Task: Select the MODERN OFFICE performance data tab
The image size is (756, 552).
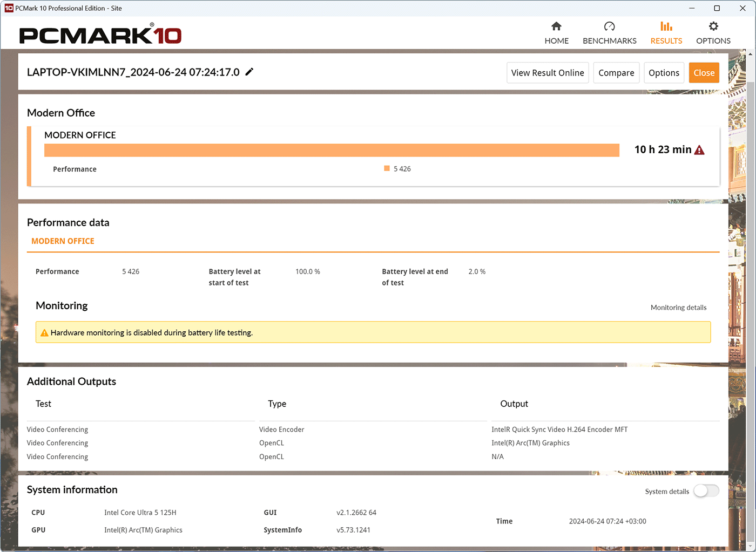Action: 63,241
